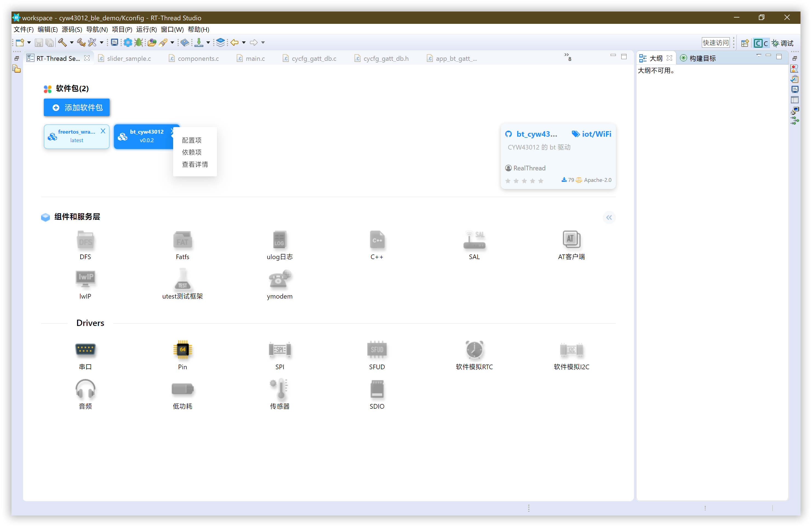Click the New wizard toolbar icon
This screenshot has height=527, width=812.
point(20,42)
